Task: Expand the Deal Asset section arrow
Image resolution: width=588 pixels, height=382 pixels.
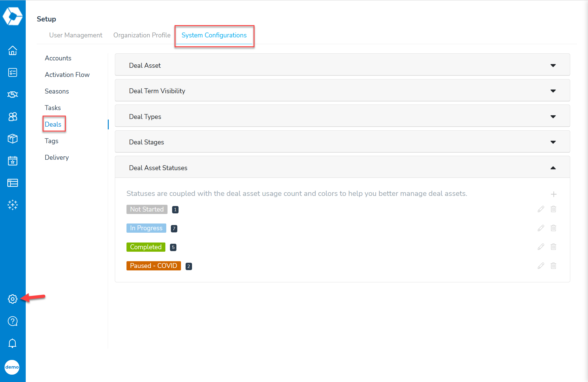Action: pyautogui.click(x=553, y=66)
